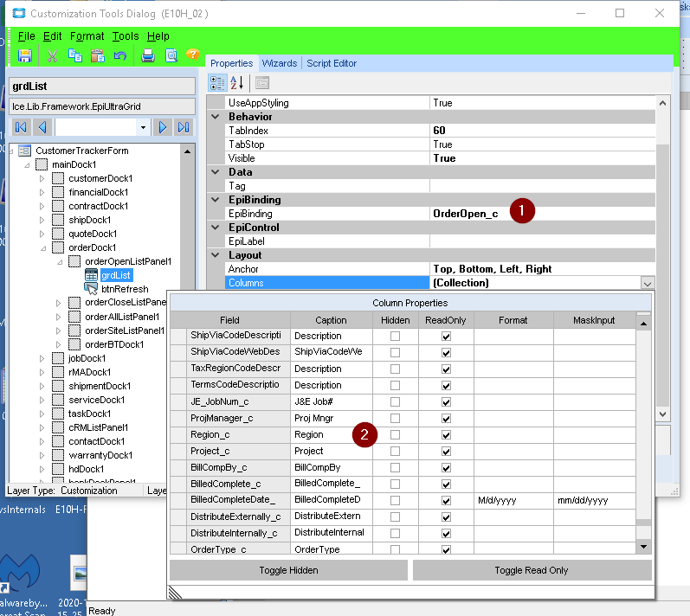Click the Help question mark icon
Screen dimensions: 690x616
click(x=193, y=55)
